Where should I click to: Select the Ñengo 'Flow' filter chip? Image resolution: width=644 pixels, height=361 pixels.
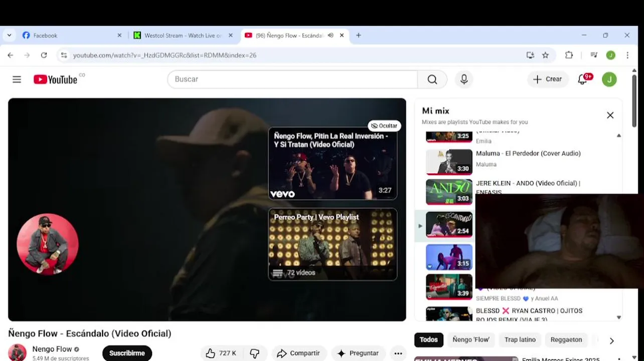pos(470,339)
